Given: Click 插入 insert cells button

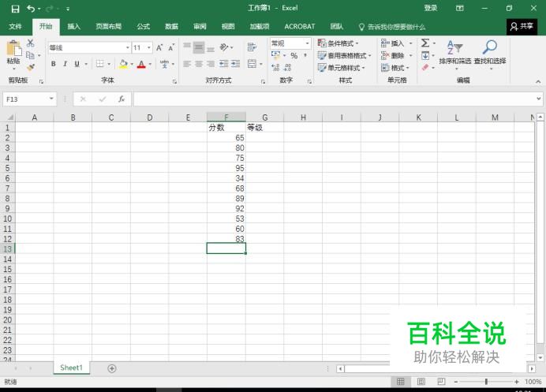Looking at the screenshot, I should point(392,43).
